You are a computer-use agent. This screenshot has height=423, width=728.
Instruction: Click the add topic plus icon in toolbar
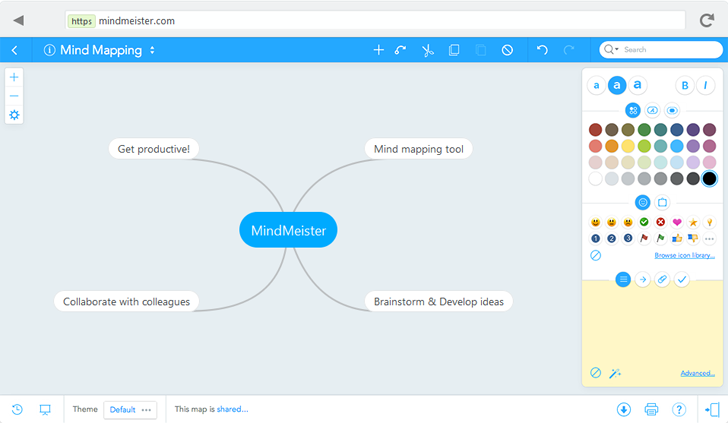tap(378, 50)
